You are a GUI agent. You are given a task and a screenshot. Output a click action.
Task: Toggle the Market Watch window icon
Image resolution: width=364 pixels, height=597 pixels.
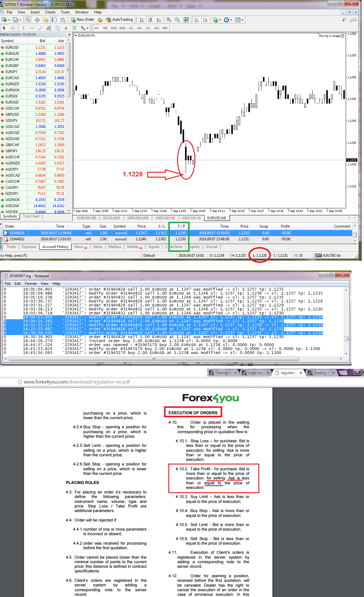[x=29, y=20]
